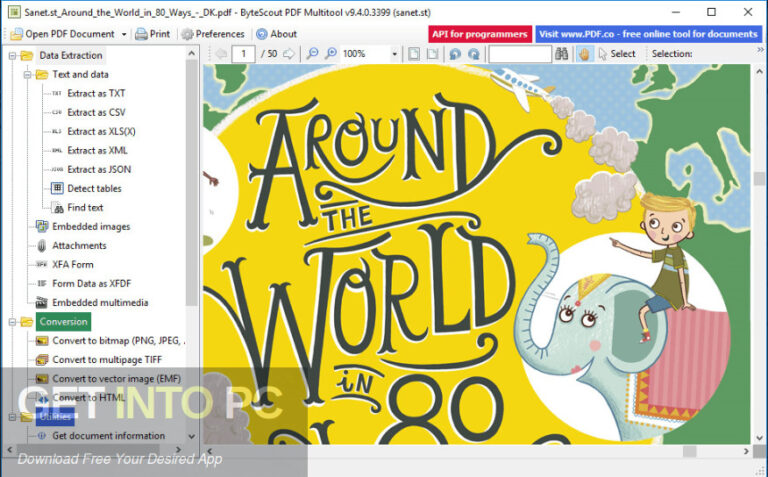Viewport: 768px width, 477px height.
Task: Click the API for programmers button
Action: click(480, 34)
